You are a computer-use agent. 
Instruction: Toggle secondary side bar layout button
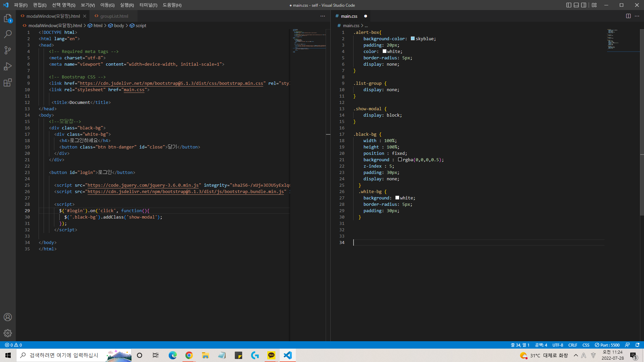[x=584, y=5]
